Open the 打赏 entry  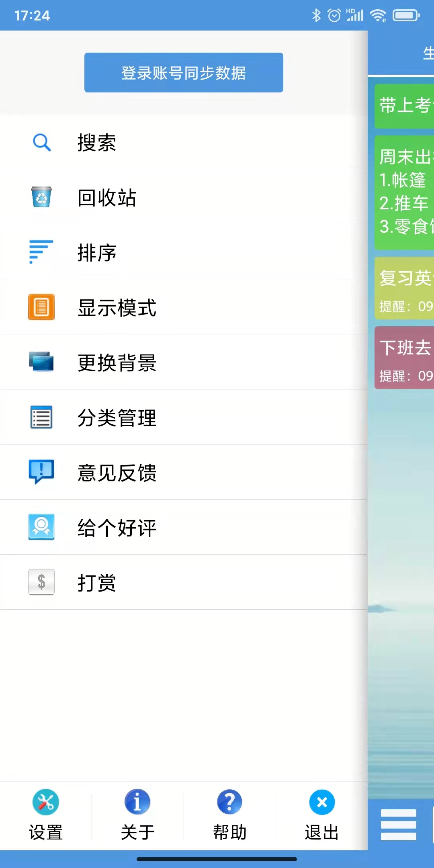184,582
